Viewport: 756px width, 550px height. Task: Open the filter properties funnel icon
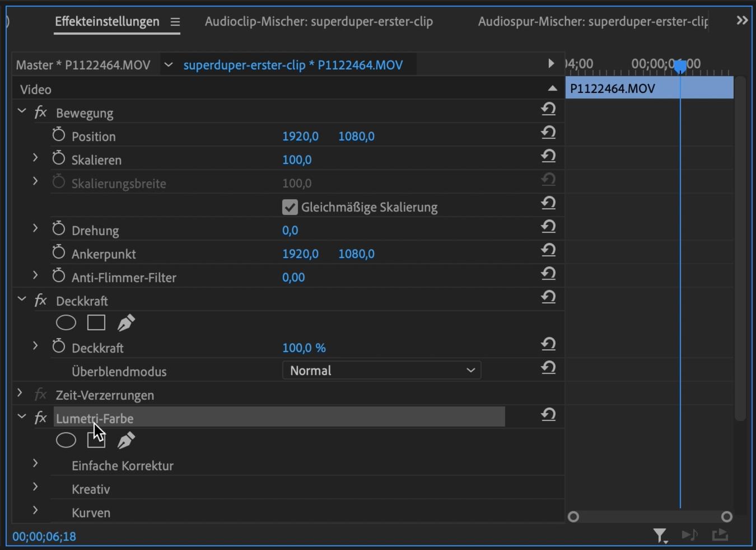click(x=660, y=535)
